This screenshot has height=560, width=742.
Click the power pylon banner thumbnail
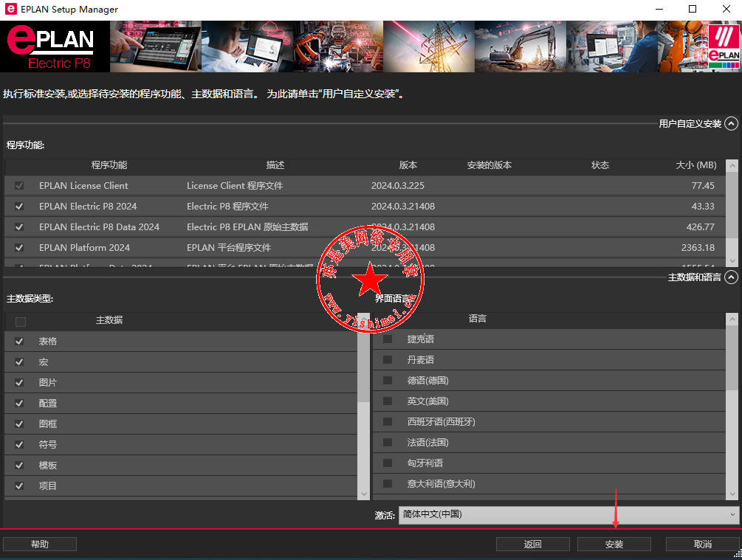click(x=429, y=46)
